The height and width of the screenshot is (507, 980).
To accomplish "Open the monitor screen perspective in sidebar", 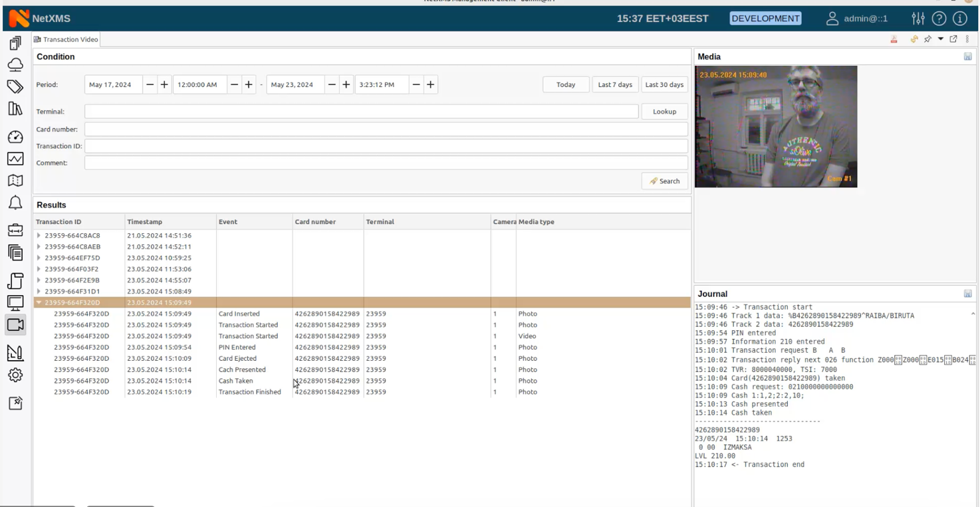I will click(x=15, y=302).
